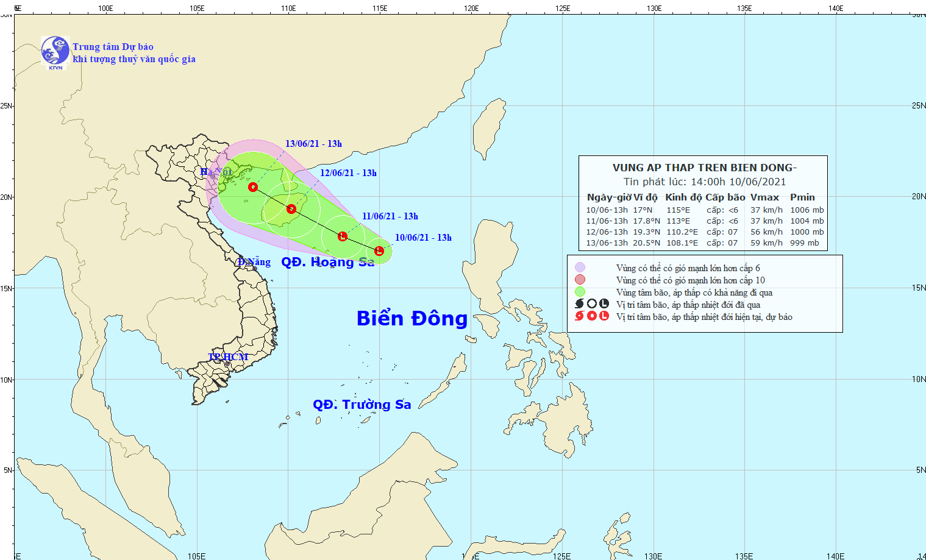926x560 pixels.
Task: Click the 'Ngày-giờ' column header
Action: (609, 197)
